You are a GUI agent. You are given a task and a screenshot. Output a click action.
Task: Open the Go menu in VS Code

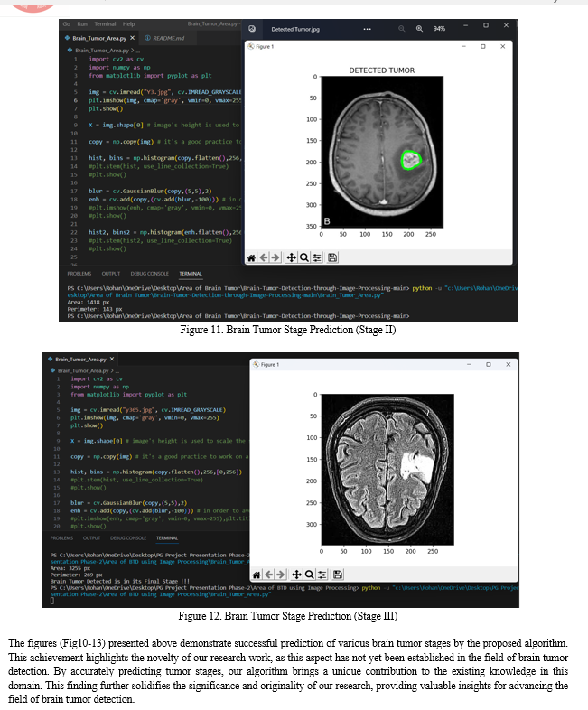67,24
